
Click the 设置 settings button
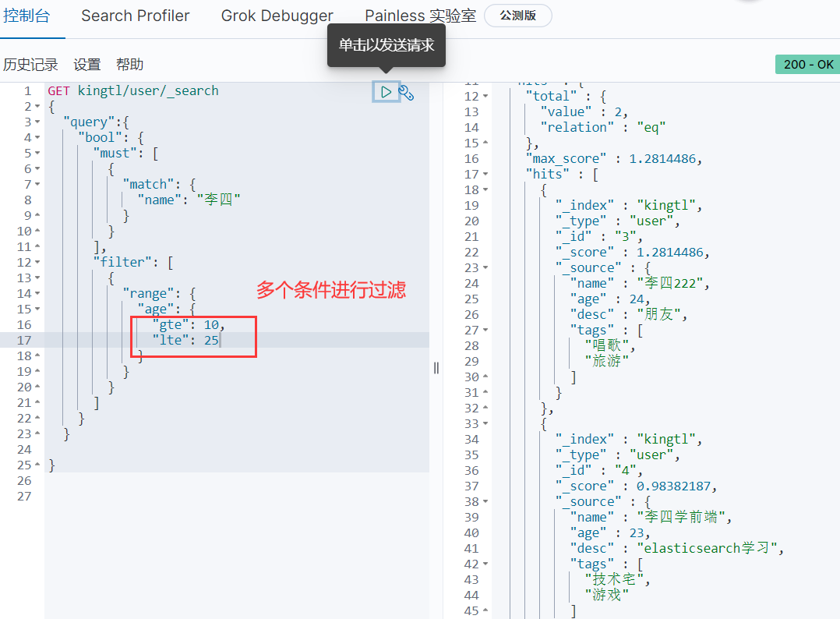point(87,65)
